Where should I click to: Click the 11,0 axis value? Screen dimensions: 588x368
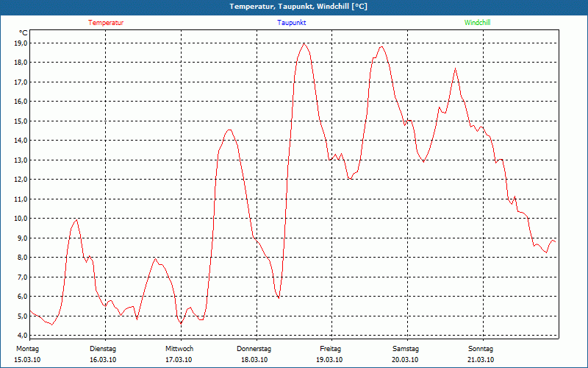tap(21, 199)
